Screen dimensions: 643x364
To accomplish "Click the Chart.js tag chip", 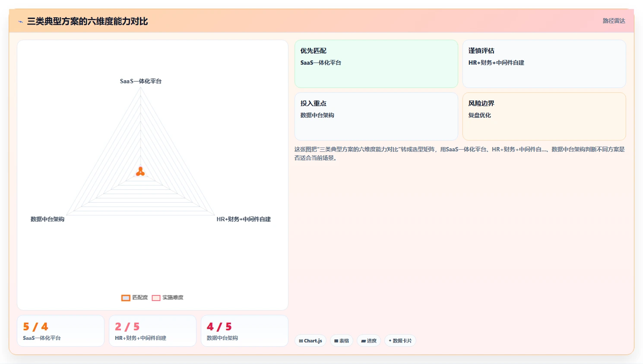I will [x=310, y=341].
